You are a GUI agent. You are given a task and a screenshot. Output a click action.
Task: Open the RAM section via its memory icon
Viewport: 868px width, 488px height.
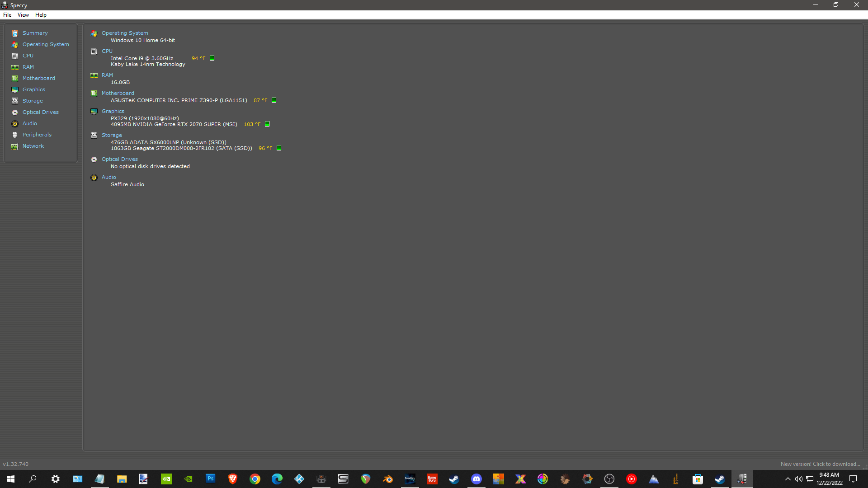[15, 67]
